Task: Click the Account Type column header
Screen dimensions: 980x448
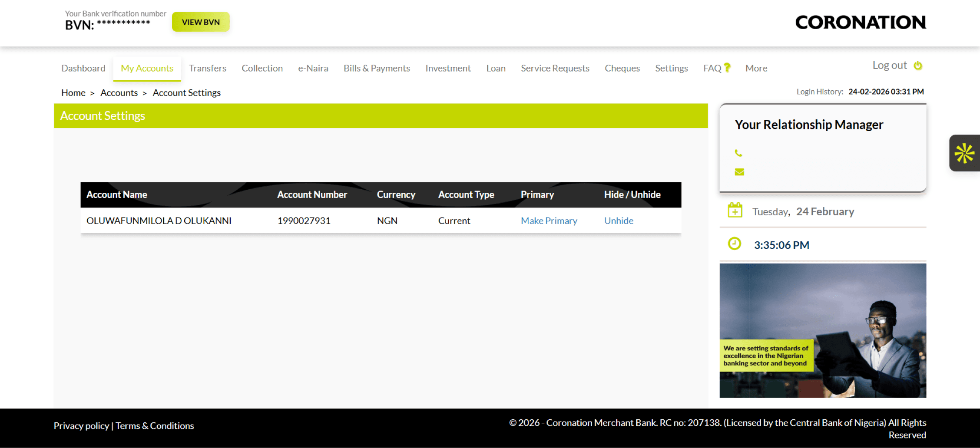Action: coord(466,194)
